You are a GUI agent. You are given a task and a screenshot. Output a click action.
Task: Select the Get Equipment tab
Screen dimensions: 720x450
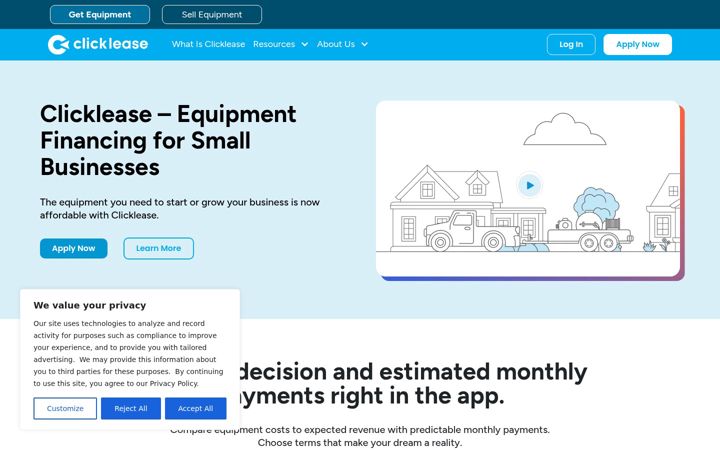100,15
